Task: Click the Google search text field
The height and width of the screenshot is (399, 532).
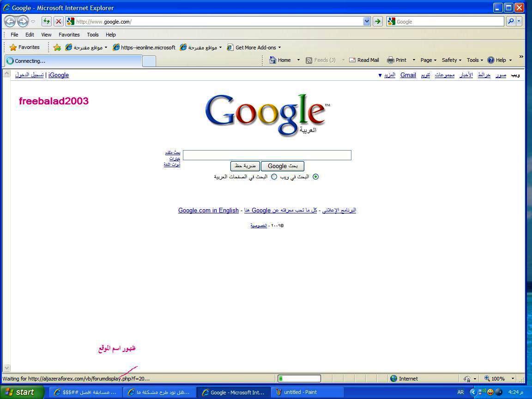Action: (x=267, y=155)
